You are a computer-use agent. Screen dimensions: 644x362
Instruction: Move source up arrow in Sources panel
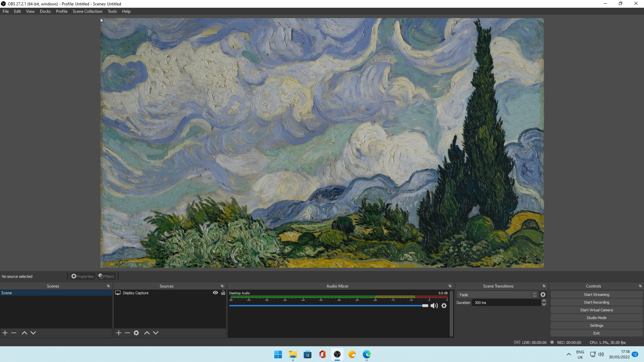click(x=147, y=333)
